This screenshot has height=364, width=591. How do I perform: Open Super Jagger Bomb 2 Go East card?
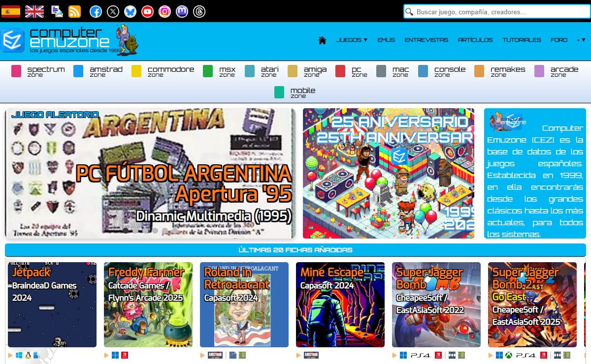pos(532,304)
